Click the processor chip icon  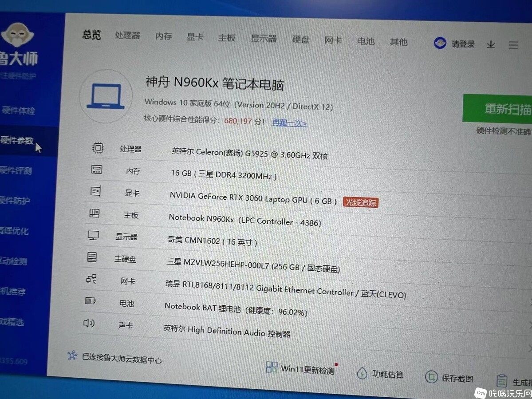click(x=98, y=148)
